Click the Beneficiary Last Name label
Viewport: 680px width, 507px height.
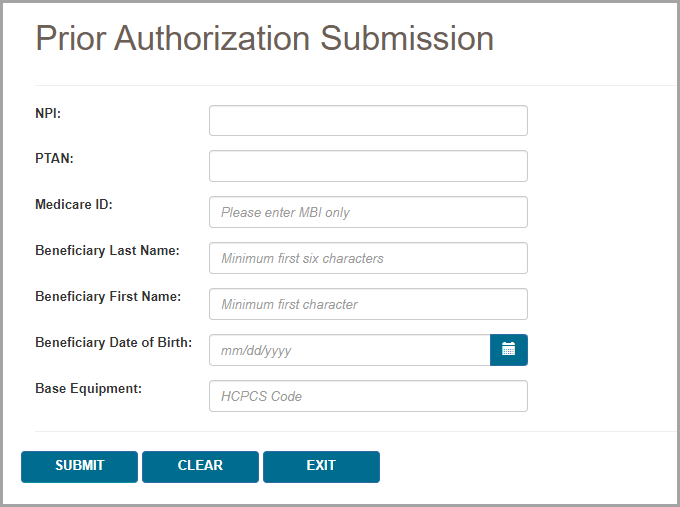(x=107, y=250)
